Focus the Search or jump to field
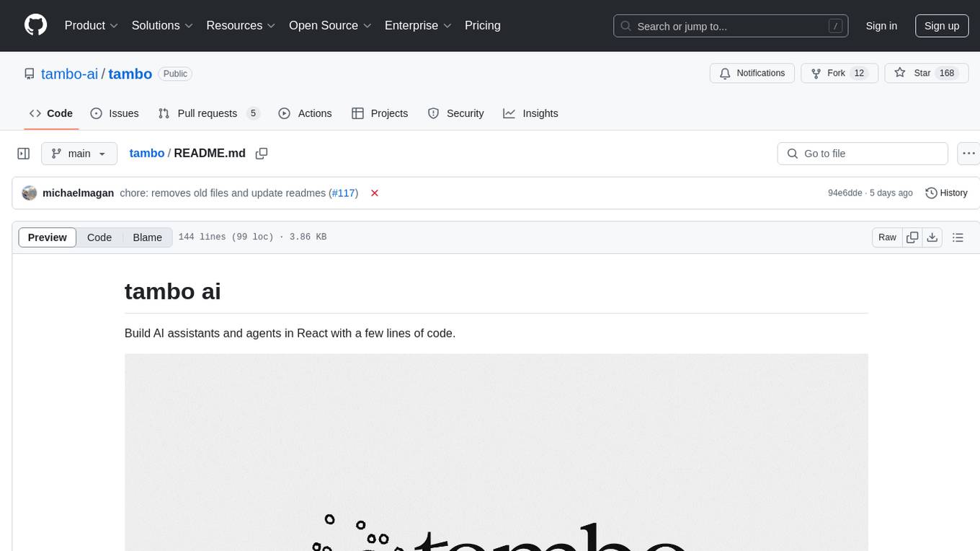This screenshot has width=980, height=551. tap(732, 26)
